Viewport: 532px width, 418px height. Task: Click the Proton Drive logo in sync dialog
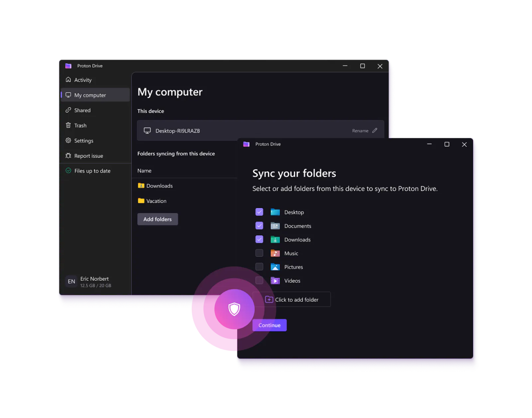click(x=246, y=144)
